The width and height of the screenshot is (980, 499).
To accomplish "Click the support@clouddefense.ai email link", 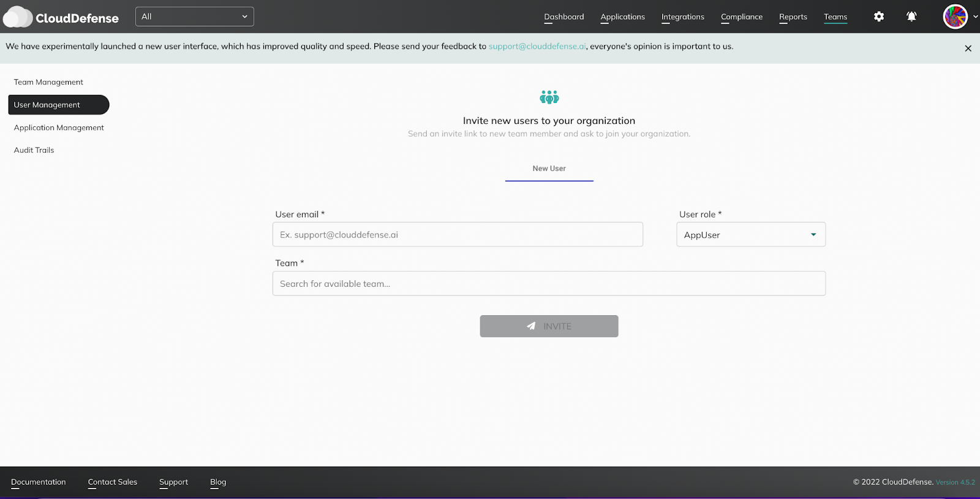I will pos(537,47).
